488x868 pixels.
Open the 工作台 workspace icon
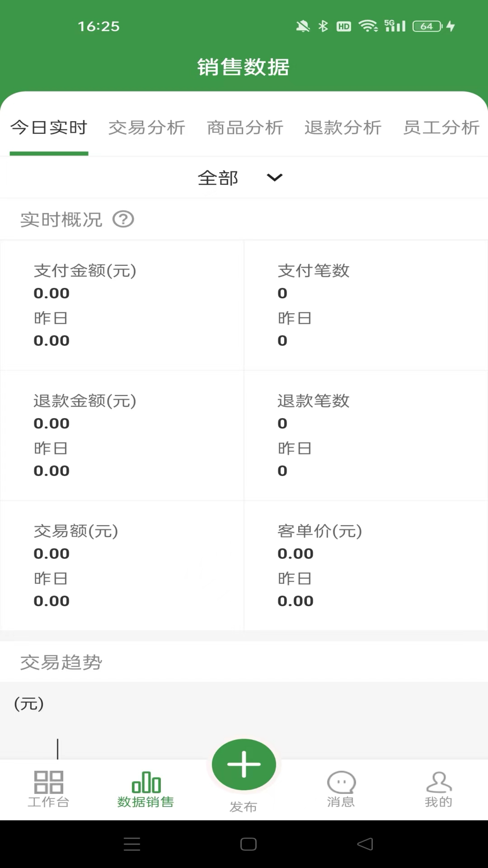pos(49,787)
